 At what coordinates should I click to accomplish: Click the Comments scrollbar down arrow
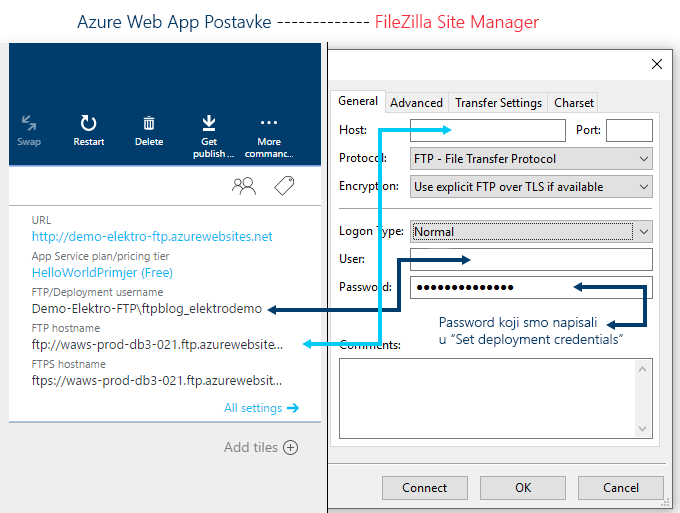(x=642, y=429)
